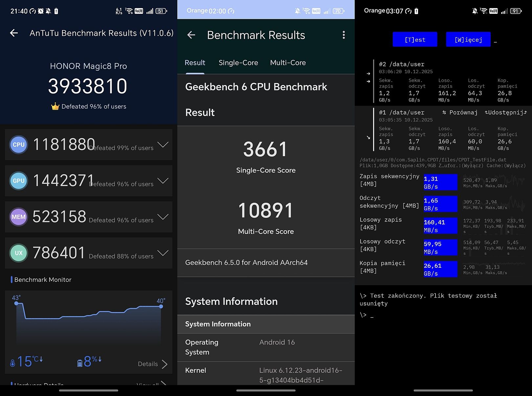Expand the CPU score 1181880 details
The image size is (532, 396).
(163, 145)
